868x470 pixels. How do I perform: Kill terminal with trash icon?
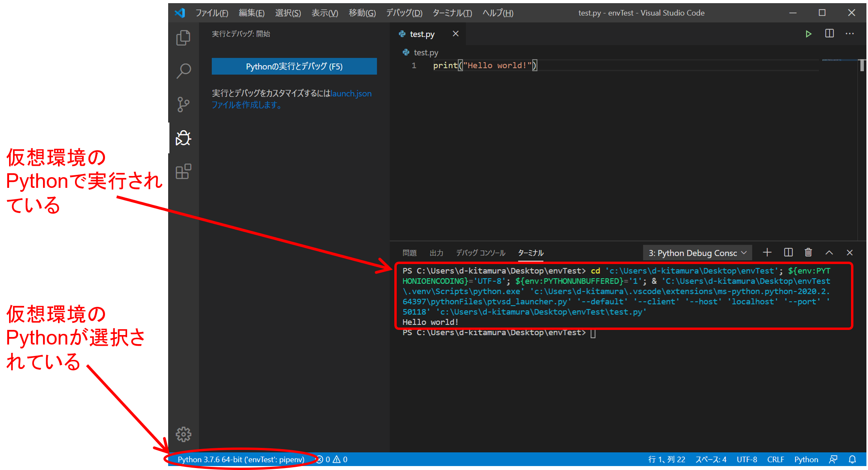[x=808, y=253]
